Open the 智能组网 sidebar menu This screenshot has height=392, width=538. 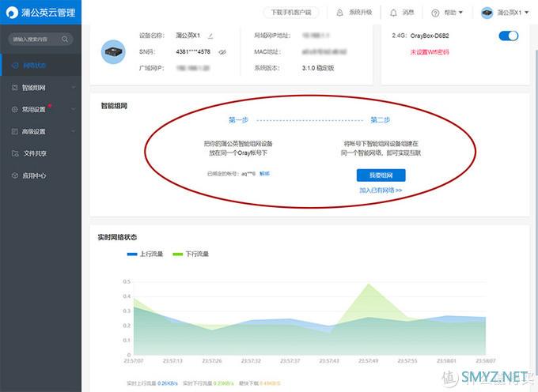pyautogui.click(x=41, y=88)
